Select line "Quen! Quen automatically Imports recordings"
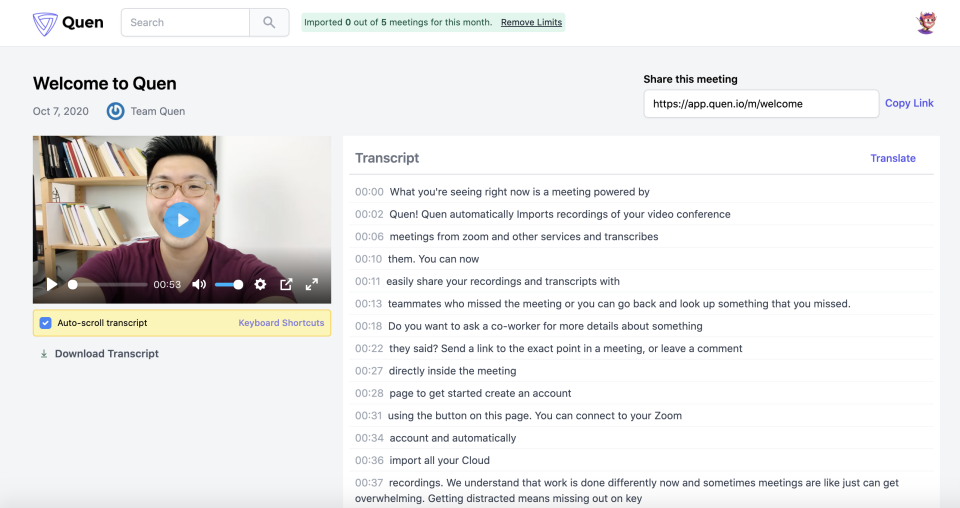The width and height of the screenshot is (960, 508). (560, 214)
